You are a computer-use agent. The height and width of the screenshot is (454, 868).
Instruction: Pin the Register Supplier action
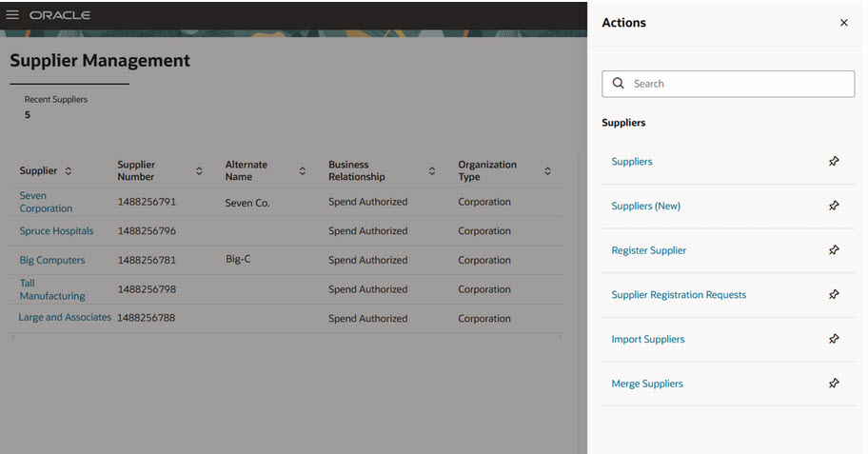tap(834, 250)
